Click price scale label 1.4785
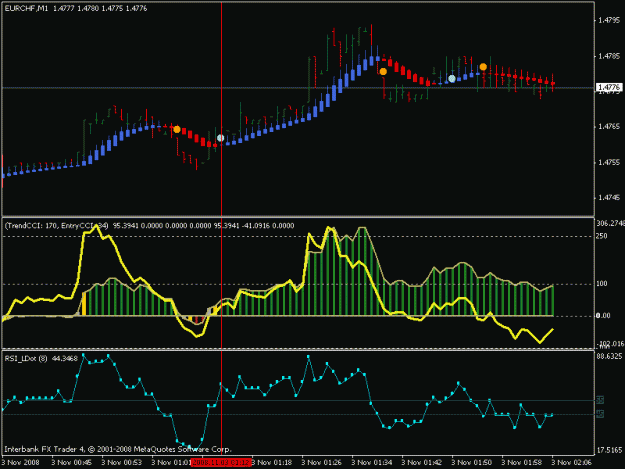 pos(609,56)
